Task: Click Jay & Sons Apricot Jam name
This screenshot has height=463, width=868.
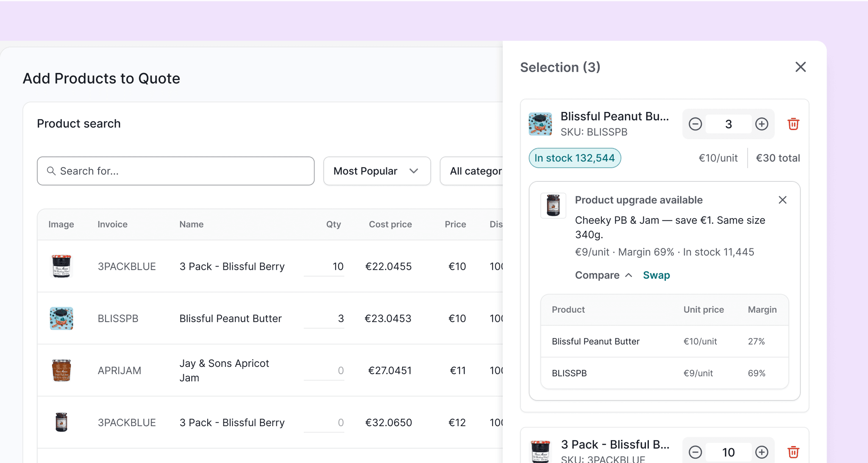Action: pyautogui.click(x=224, y=371)
